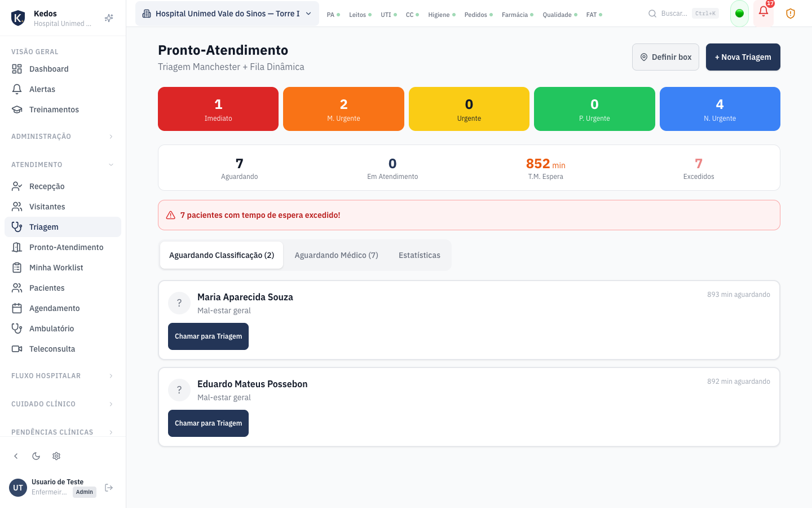812x508 pixels.
Task: Open CC status in top bar
Action: coord(412,15)
